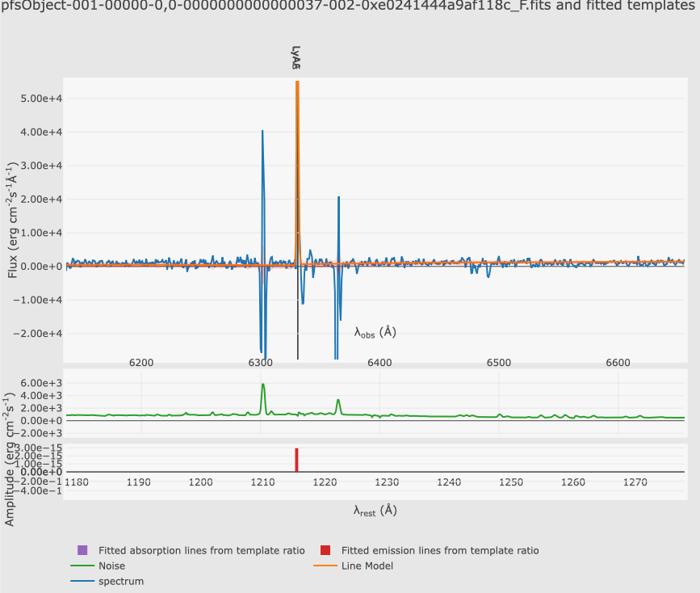
Task: Click orange Line Model line sample in legend
Action: 325,566
